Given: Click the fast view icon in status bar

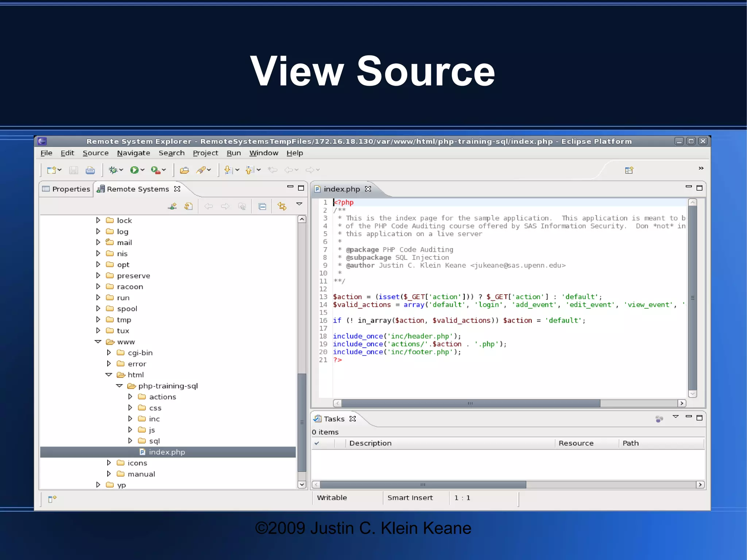Looking at the screenshot, I should 52,499.
